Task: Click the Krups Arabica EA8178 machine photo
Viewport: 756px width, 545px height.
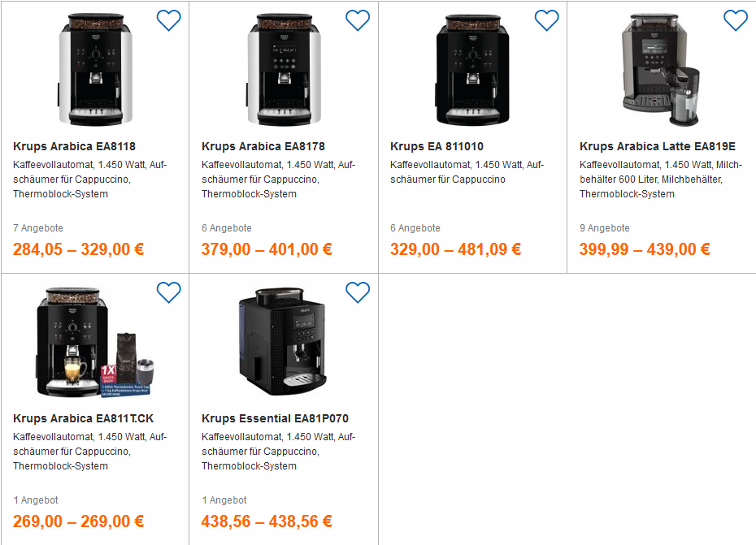Action: tap(283, 70)
